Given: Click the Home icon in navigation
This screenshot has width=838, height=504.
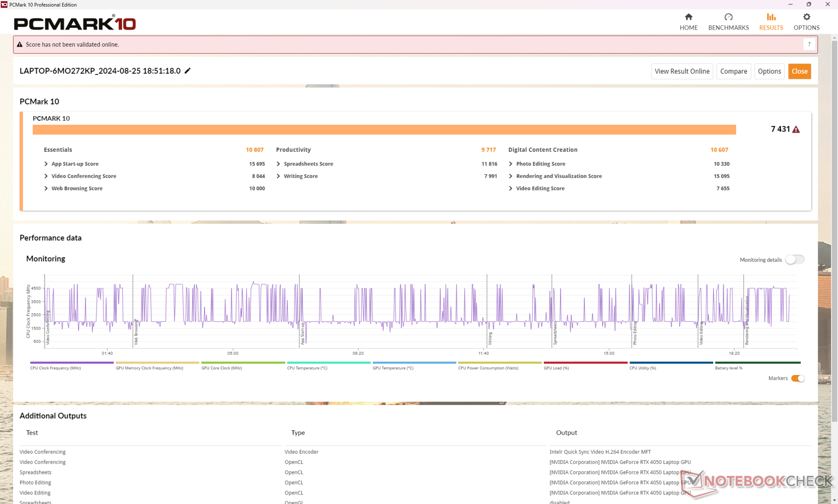Looking at the screenshot, I should click(688, 17).
